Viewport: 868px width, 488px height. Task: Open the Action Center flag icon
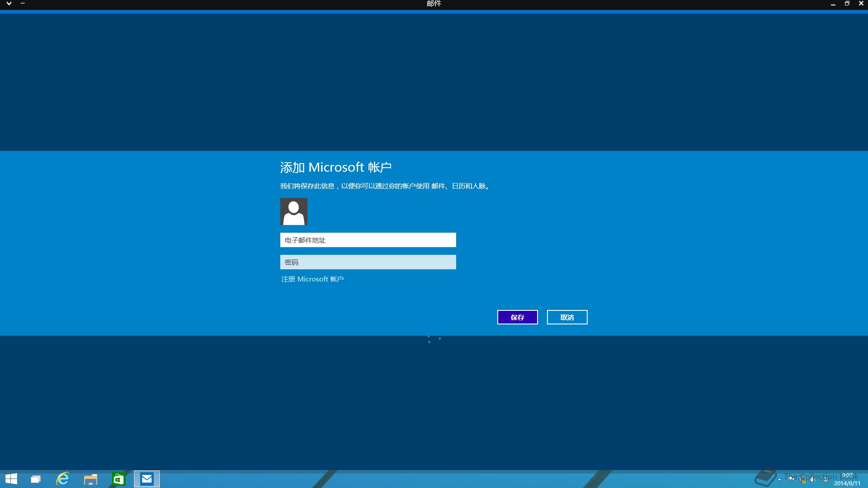coord(791,479)
